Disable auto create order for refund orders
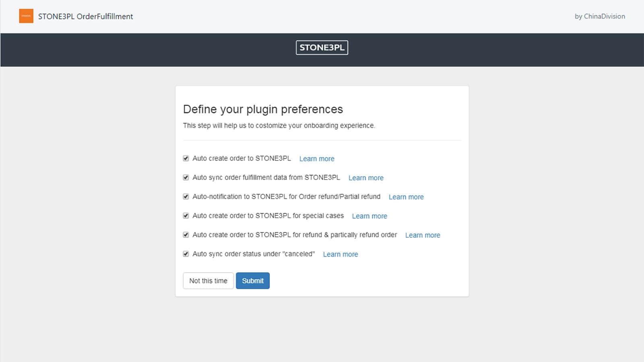This screenshot has height=362, width=644. click(x=186, y=234)
